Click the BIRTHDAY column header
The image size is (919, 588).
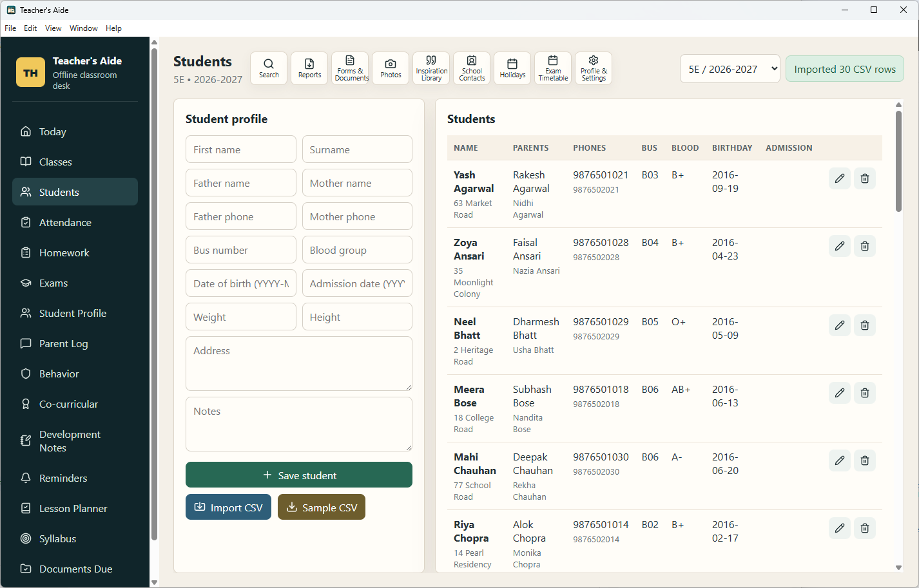pyautogui.click(x=732, y=147)
